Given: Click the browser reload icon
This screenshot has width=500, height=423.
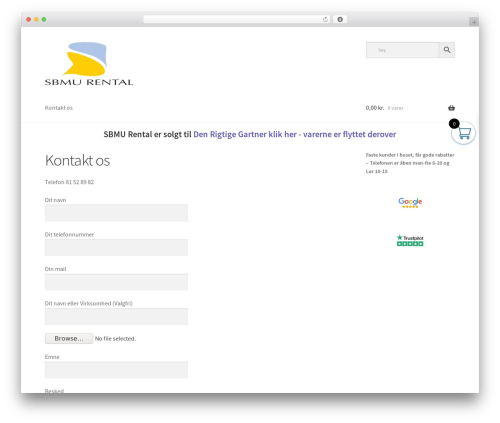Looking at the screenshot, I should [x=325, y=20].
